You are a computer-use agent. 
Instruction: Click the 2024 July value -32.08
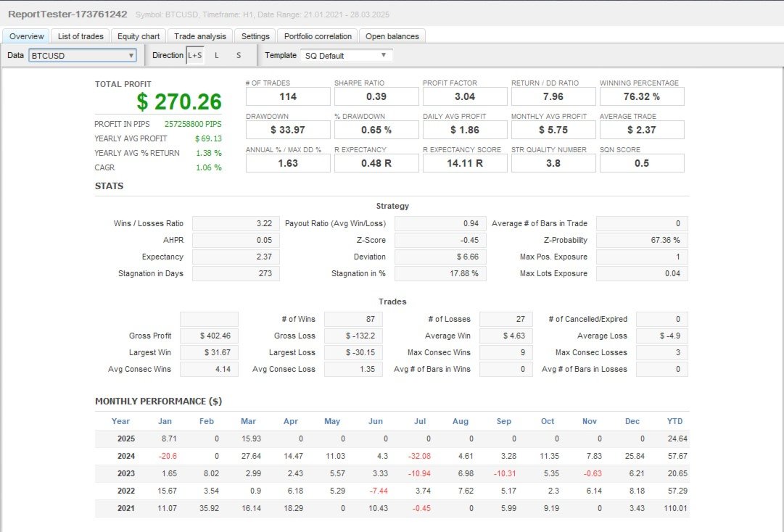coord(419,456)
